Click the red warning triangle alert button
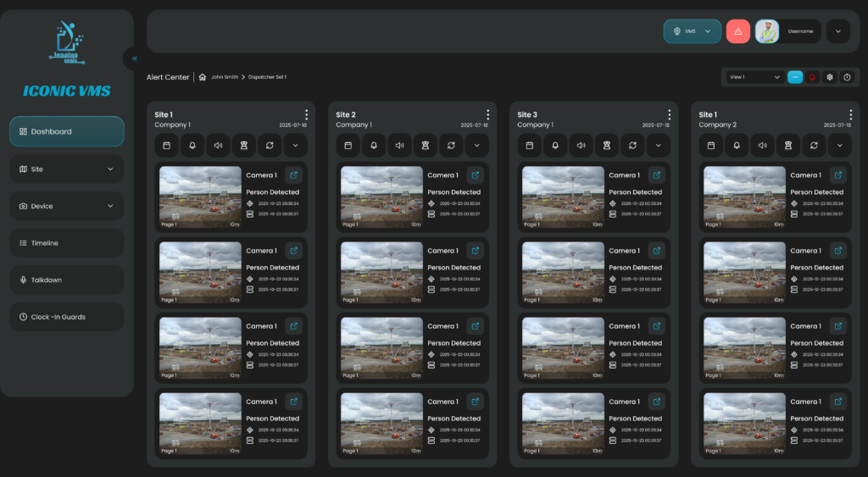 tap(738, 31)
